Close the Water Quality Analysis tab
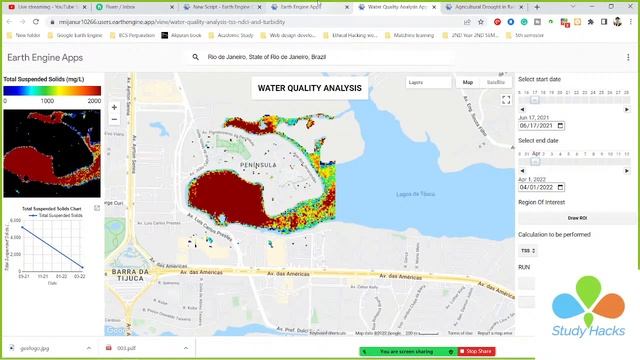 [x=434, y=7]
